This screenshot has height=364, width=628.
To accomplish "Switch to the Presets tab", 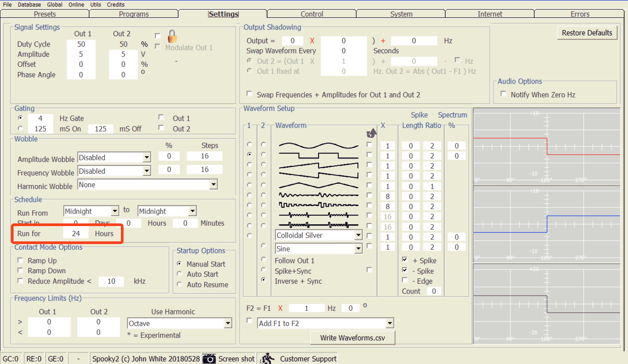I will click(45, 14).
